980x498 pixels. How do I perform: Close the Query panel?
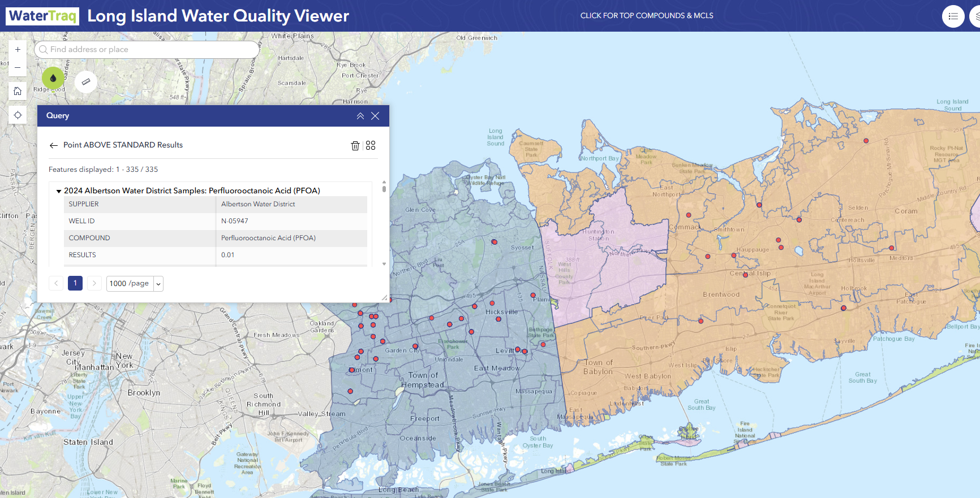click(375, 116)
